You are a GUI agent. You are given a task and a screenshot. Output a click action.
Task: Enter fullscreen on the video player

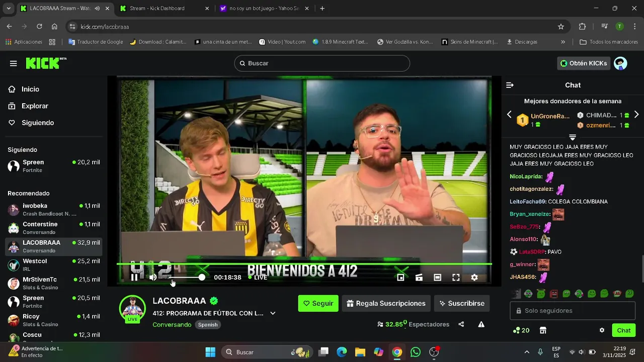click(456, 278)
